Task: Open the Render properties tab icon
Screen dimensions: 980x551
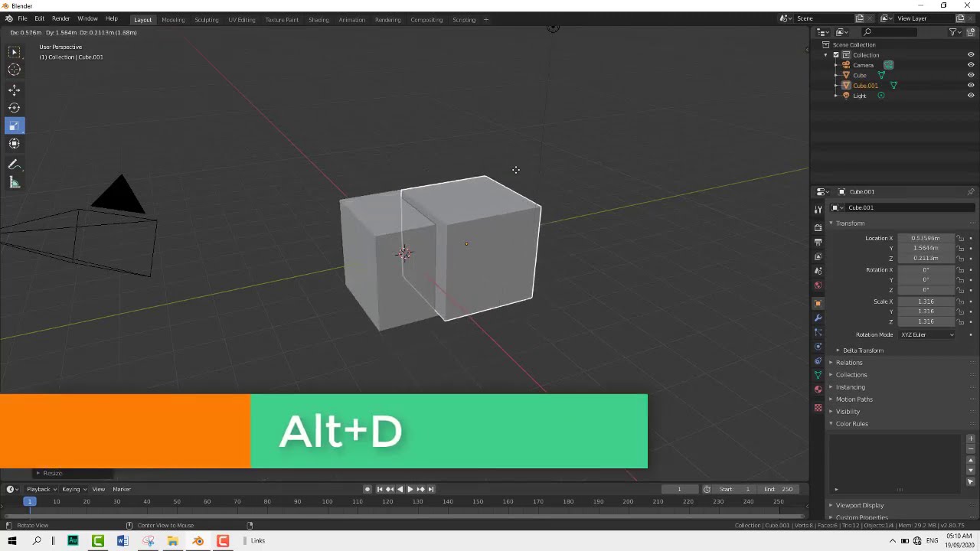Action: pyautogui.click(x=818, y=227)
